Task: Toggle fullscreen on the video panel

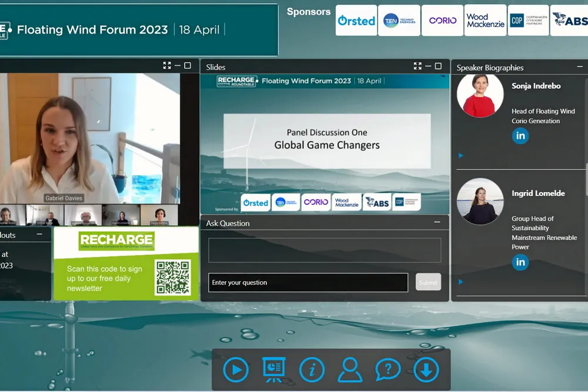Action: [x=167, y=66]
